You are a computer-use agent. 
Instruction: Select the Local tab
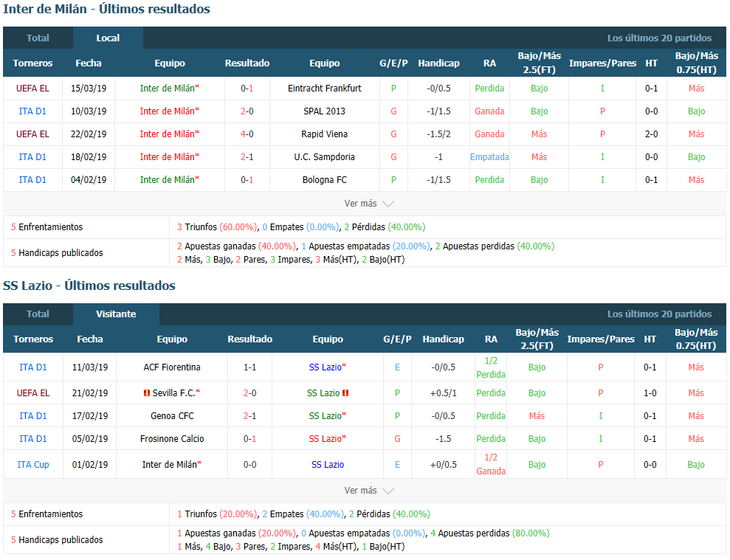(x=108, y=38)
